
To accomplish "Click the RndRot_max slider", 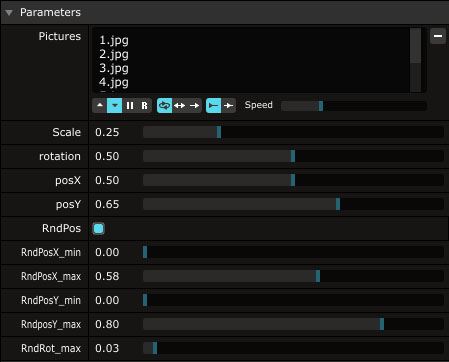I will 293,348.
